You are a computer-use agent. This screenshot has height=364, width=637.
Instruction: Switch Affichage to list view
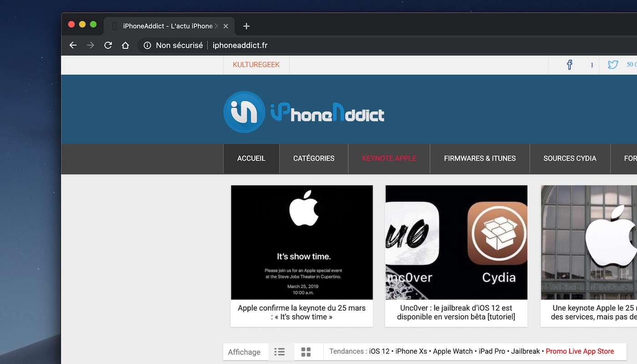tap(279, 352)
